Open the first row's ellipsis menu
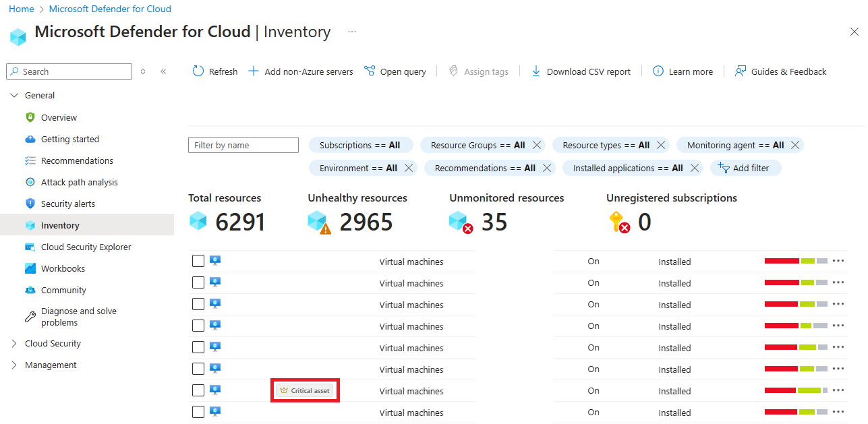The width and height of the screenshot is (868, 424). point(838,261)
